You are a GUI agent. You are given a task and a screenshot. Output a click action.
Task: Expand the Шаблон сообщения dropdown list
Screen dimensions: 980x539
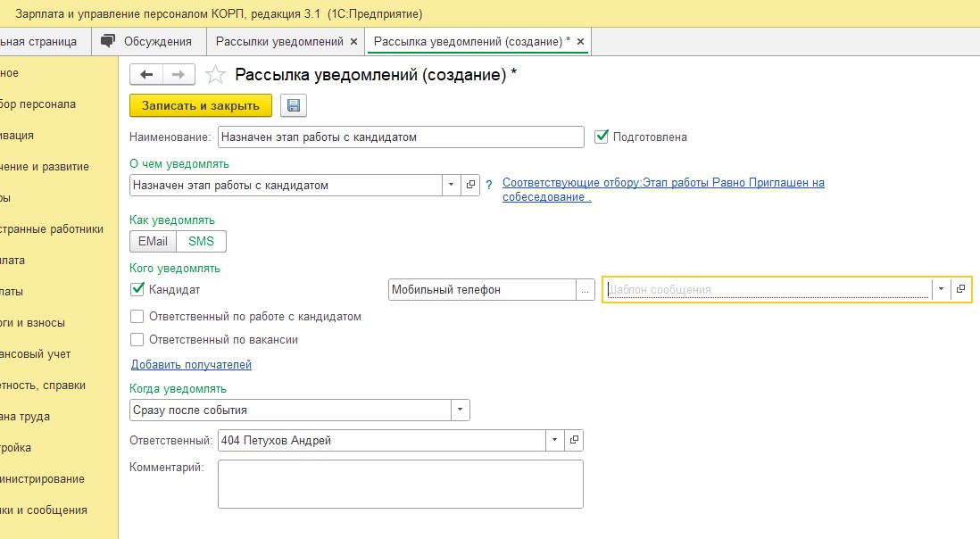click(x=941, y=290)
